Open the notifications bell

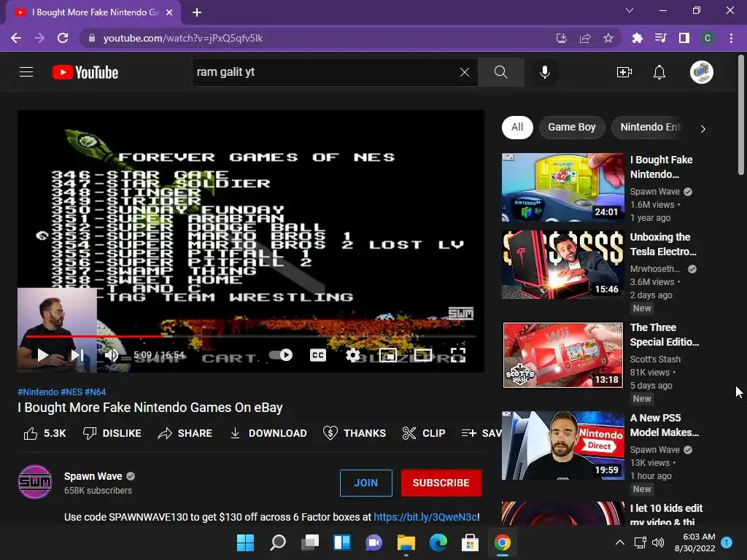(659, 72)
